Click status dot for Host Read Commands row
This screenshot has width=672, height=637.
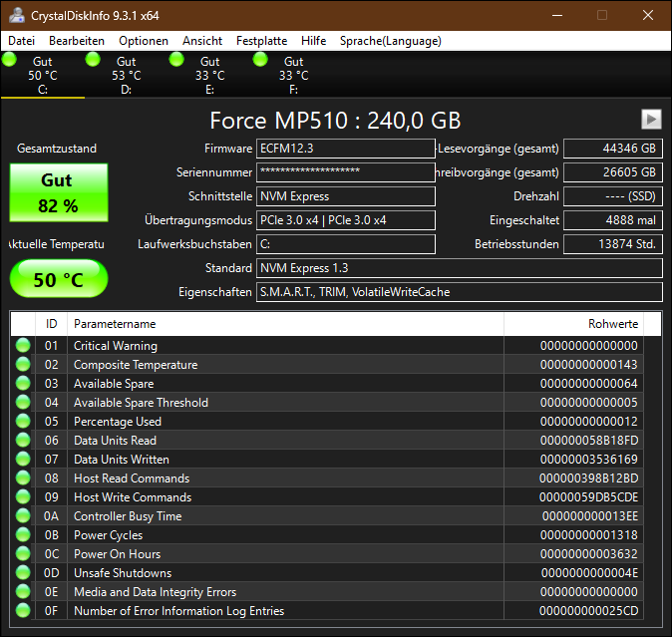(23, 478)
